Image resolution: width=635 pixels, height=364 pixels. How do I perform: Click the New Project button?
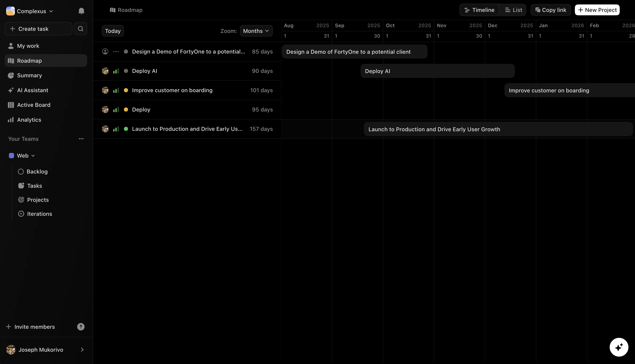point(597,10)
